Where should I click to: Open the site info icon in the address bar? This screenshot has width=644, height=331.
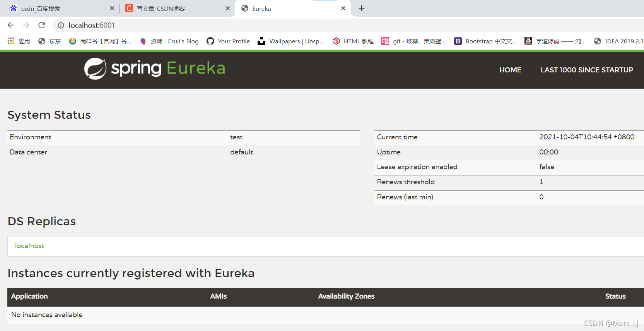pyautogui.click(x=61, y=25)
